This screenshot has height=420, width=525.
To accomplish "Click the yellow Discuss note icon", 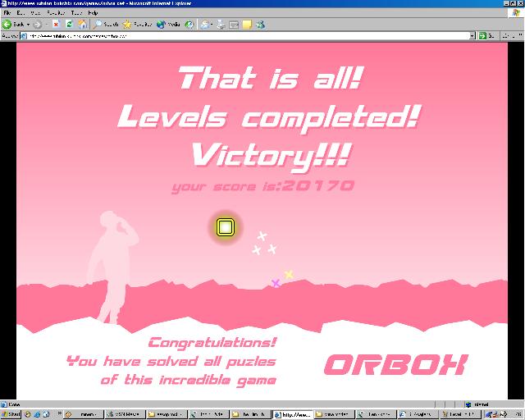I will (x=247, y=25).
